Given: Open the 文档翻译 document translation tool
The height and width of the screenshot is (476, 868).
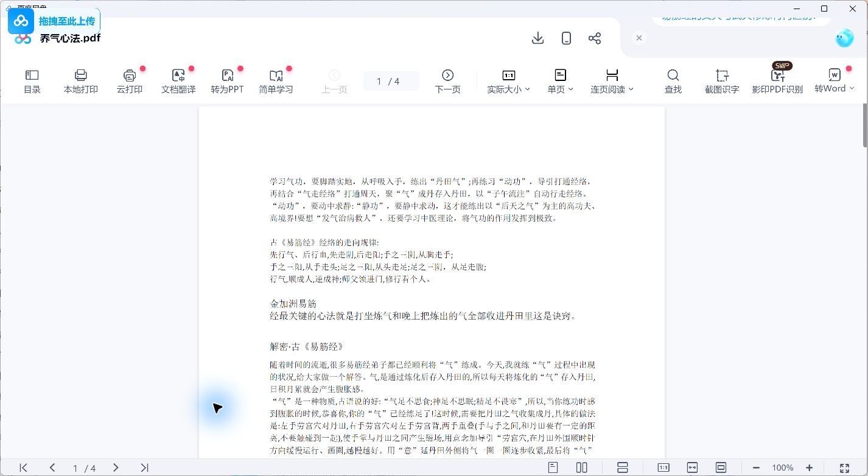Looking at the screenshot, I should [x=178, y=82].
